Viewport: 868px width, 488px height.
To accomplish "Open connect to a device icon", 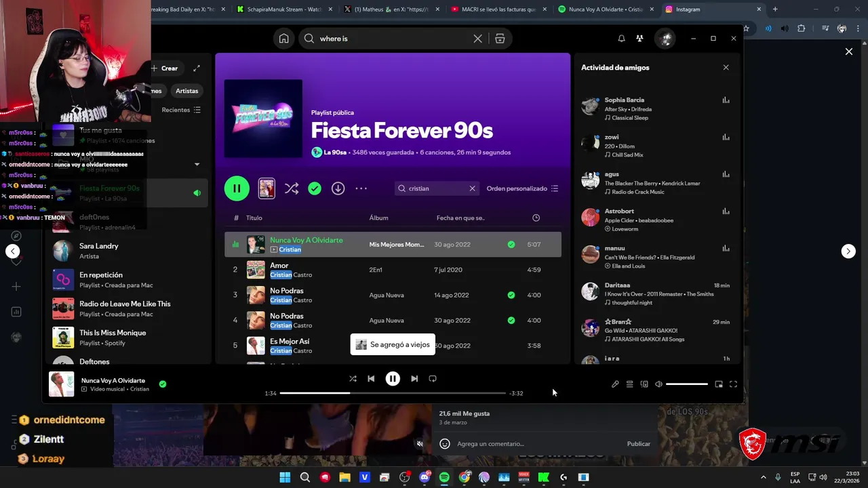I will click(x=644, y=384).
